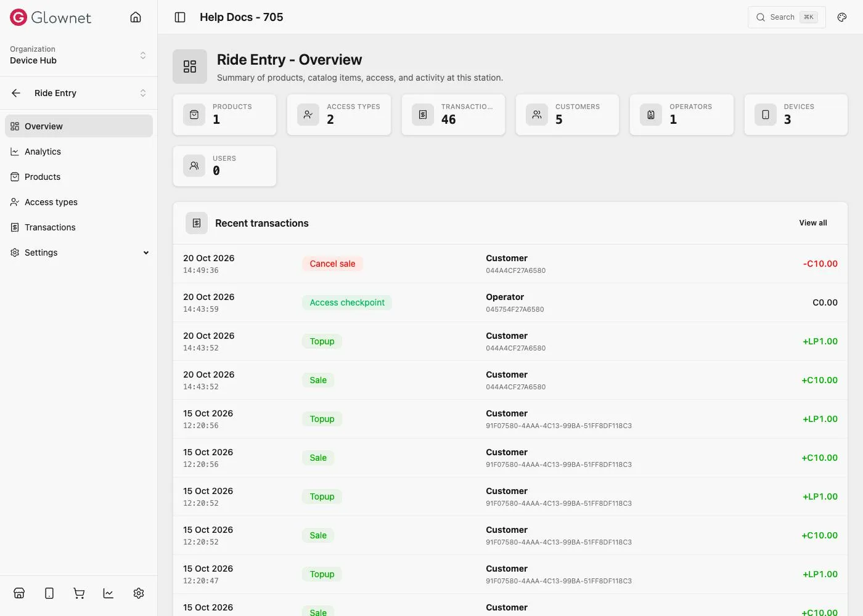
Task: Open Transactions in the sidebar
Action: point(79,227)
